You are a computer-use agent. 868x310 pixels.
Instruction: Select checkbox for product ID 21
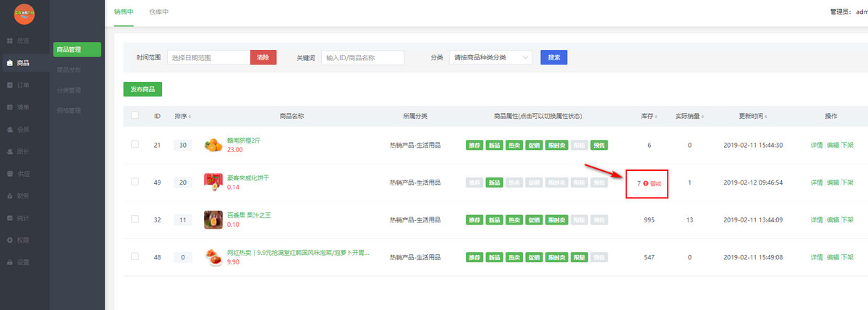[x=135, y=145]
